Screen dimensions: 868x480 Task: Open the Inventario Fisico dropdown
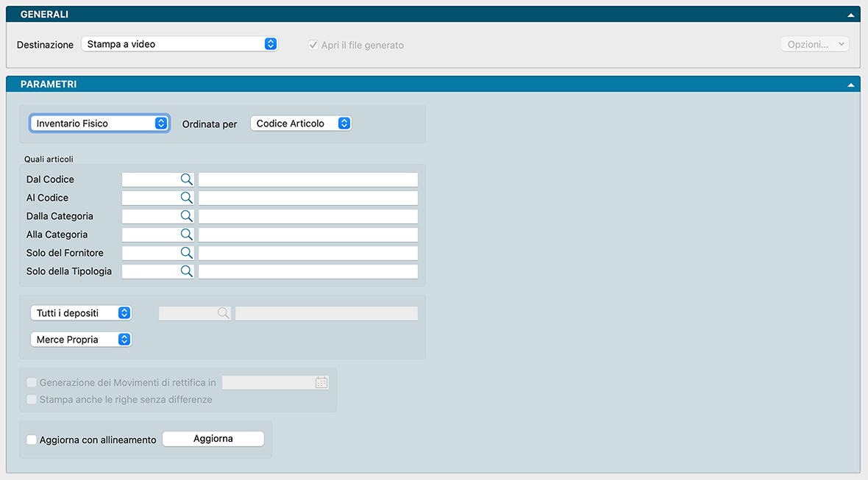pos(99,123)
